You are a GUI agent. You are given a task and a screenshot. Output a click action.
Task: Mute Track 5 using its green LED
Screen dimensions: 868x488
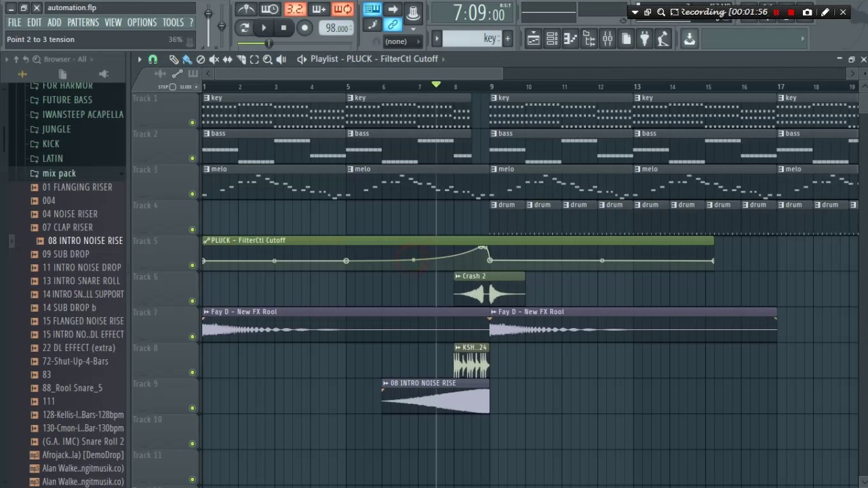(x=192, y=266)
